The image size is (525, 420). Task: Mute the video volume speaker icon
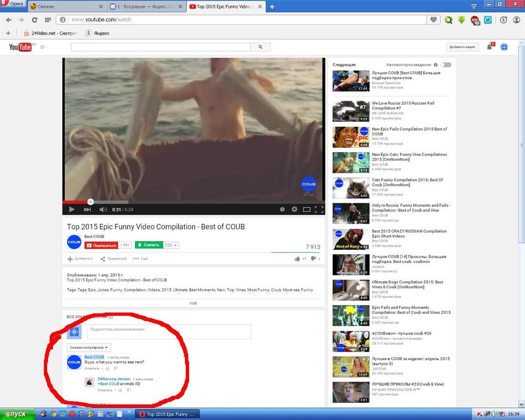[102, 209]
